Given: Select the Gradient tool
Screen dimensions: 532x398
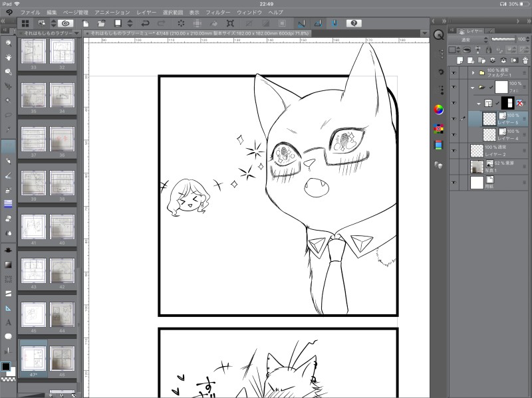Looking at the screenshot, I should click(x=9, y=264).
